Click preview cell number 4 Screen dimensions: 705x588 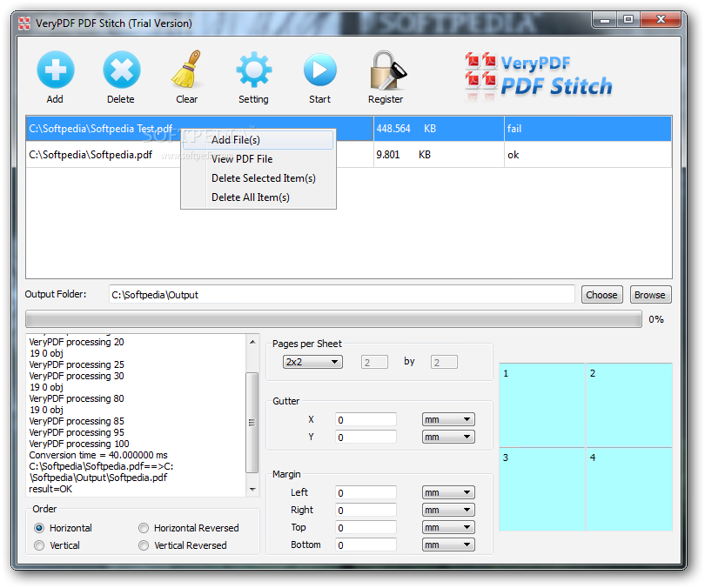tap(629, 489)
